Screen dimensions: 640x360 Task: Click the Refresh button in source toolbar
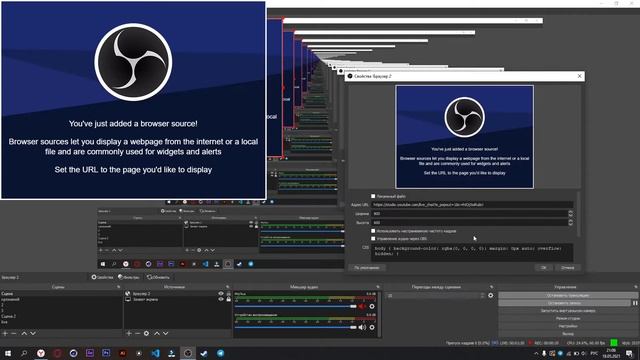click(158, 277)
